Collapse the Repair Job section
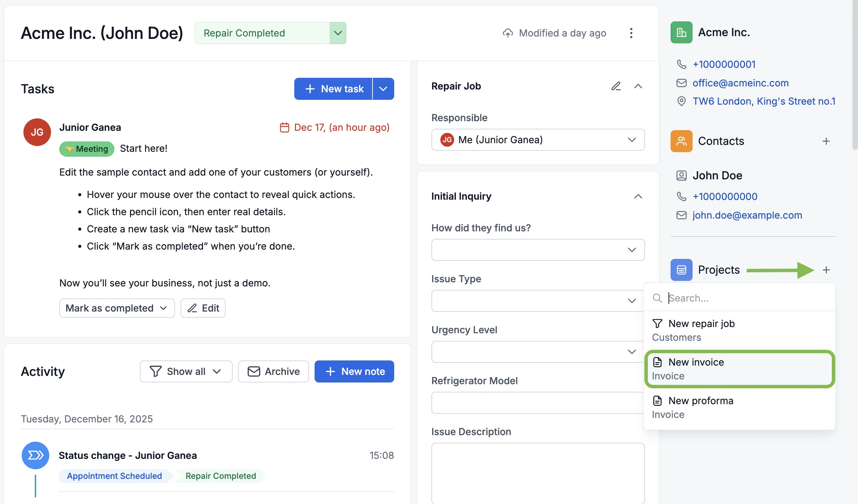 pos(638,86)
